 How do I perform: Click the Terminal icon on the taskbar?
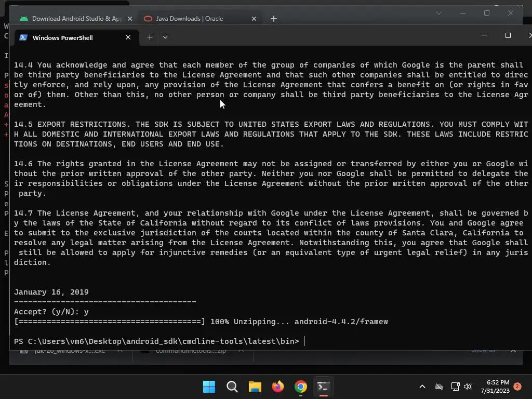tap(323, 387)
